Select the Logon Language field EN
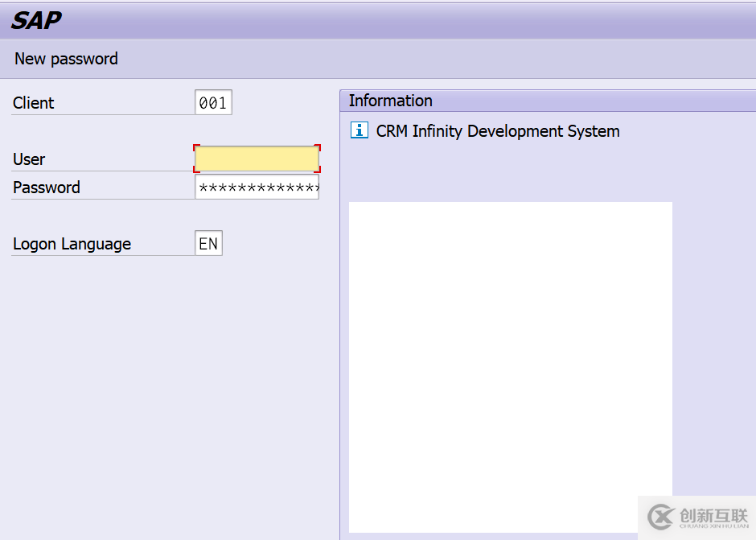This screenshot has height=540, width=756. [x=208, y=243]
